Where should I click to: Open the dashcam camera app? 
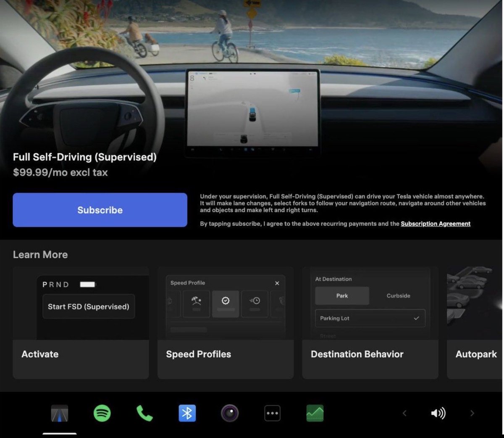[230, 414]
